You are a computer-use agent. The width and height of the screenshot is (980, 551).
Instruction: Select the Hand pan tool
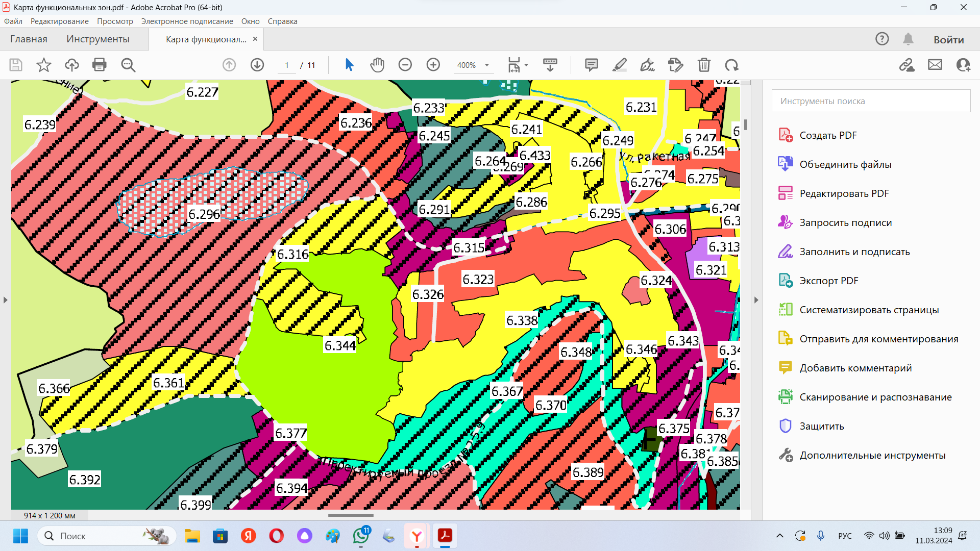click(x=377, y=65)
